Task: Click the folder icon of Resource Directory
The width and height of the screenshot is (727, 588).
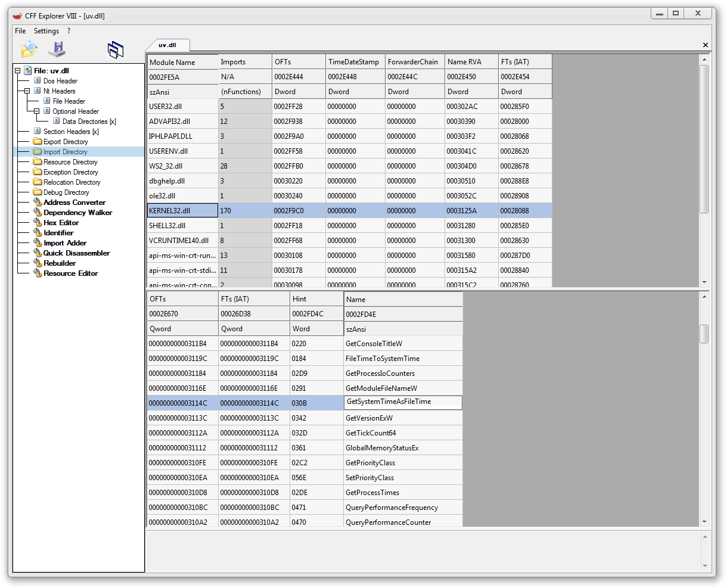Action: click(38, 161)
